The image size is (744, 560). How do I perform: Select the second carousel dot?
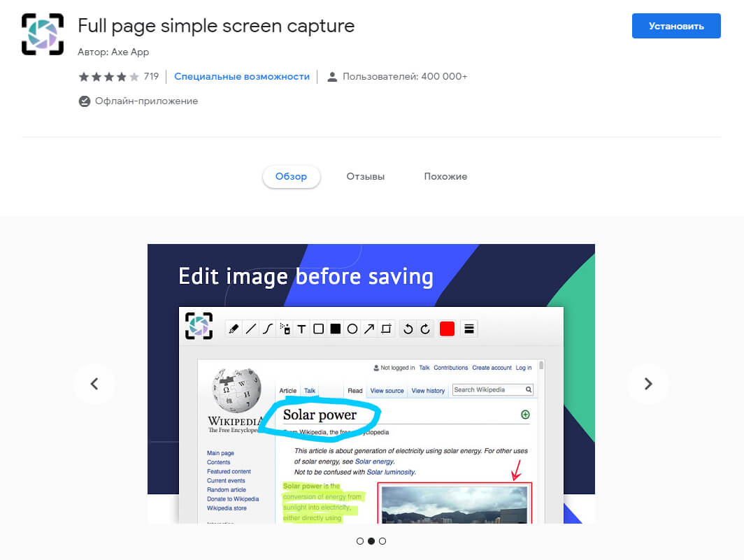click(371, 541)
